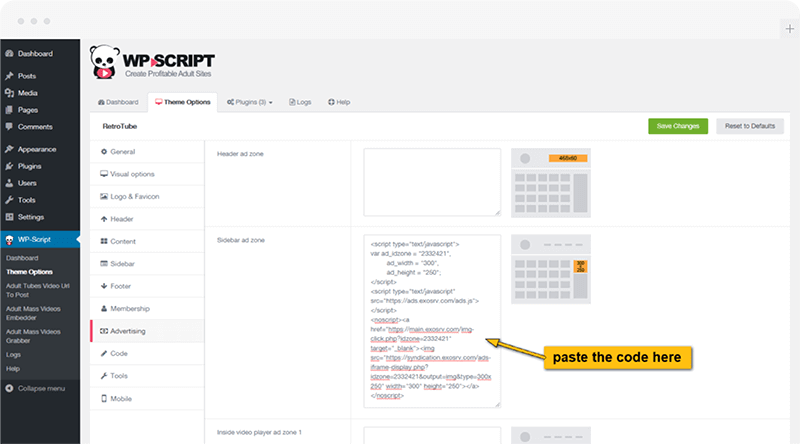800x444 pixels.
Task: Open Adult Mass Videos Embedder
Action: (x=33, y=313)
